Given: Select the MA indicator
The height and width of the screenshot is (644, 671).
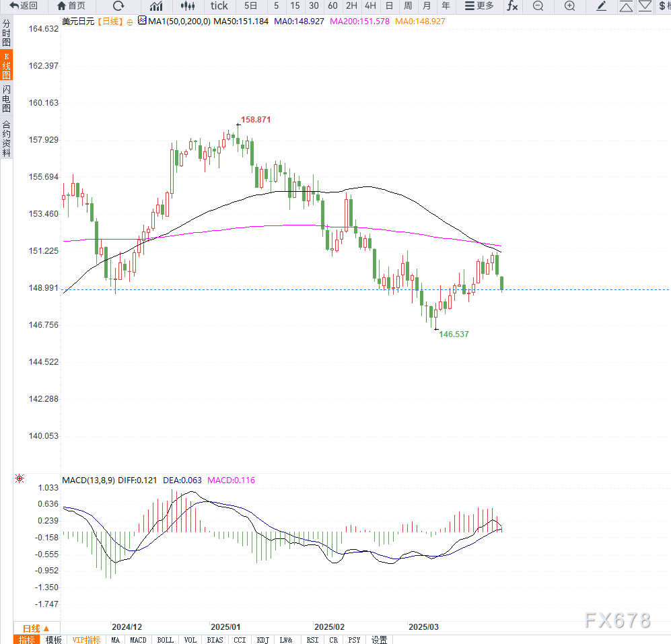Looking at the screenshot, I should [115, 640].
